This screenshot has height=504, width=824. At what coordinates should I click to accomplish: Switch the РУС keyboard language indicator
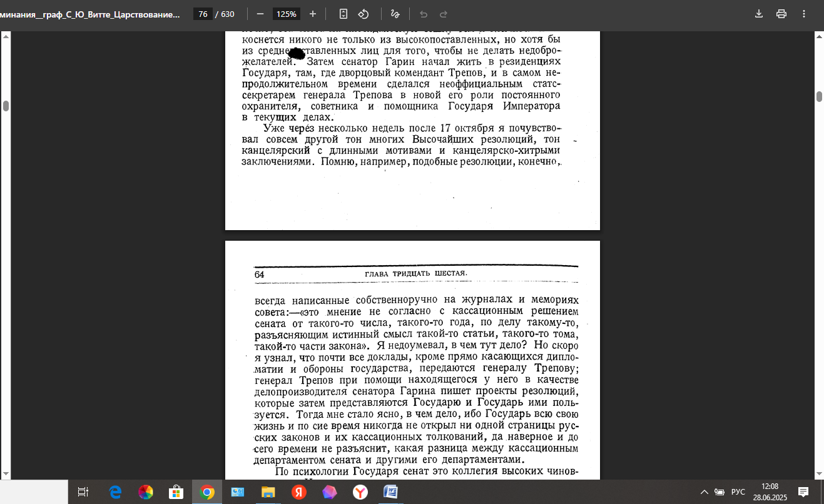738,492
